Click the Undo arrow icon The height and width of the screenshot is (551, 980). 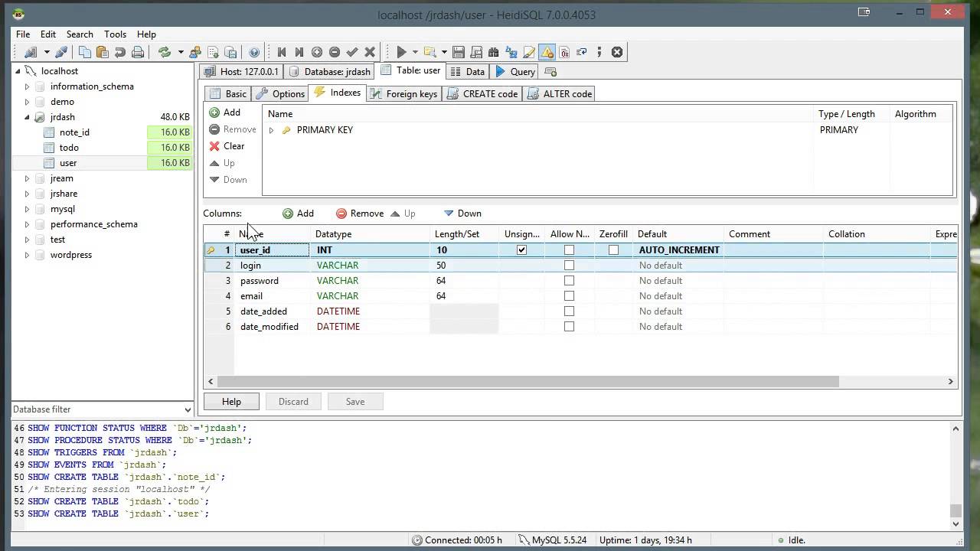tap(120, 52)
